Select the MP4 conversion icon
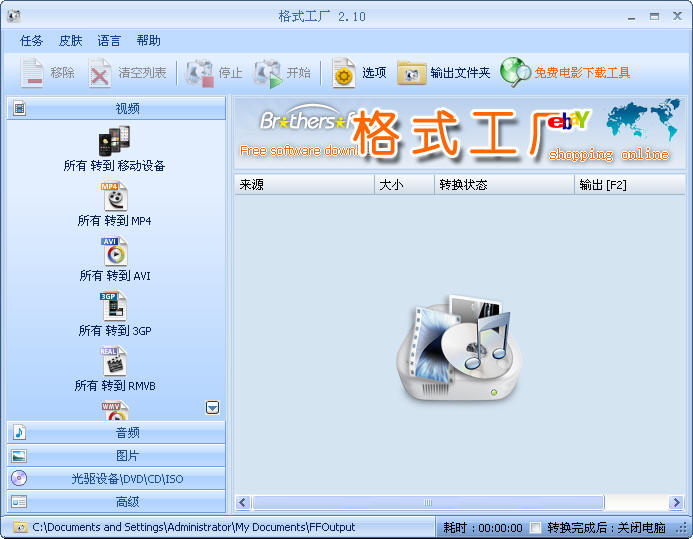 click(x=114, y=196)
